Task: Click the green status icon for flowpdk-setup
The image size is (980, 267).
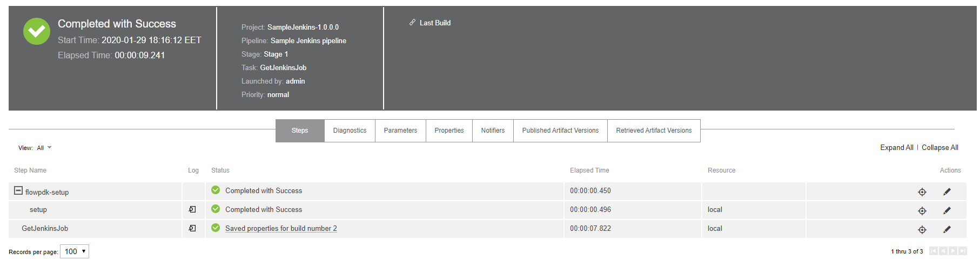Action: [x=216, y=190]
